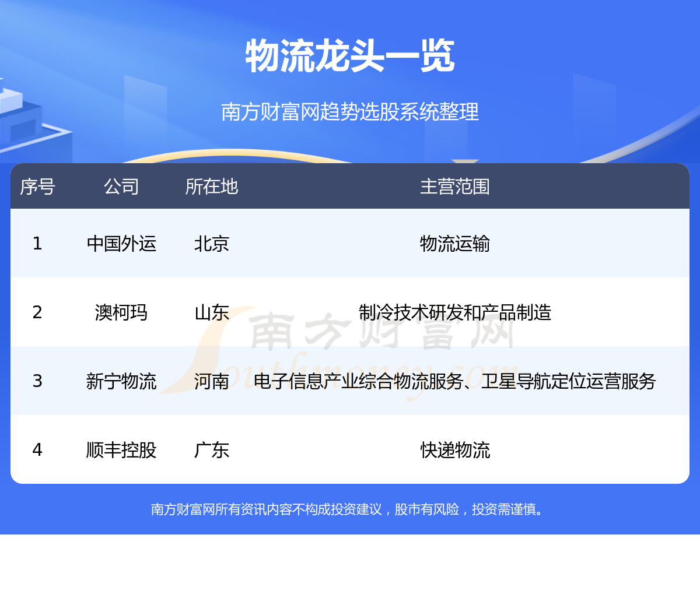This screenshot has width=700, height=612.
Task: Click the title 物流龙头一览
Action: (350, 57)
